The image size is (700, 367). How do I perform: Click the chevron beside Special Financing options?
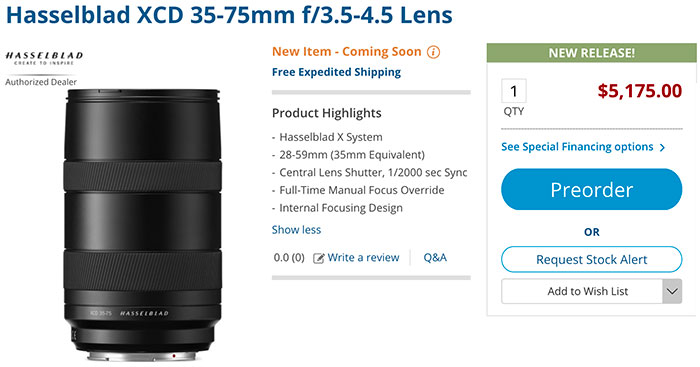662,147
